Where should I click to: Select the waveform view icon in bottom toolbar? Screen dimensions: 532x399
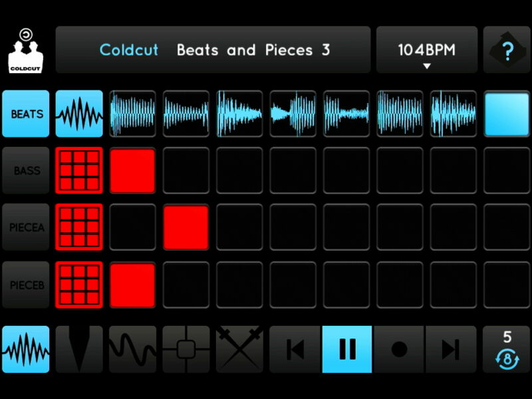[x=26, y=349]
